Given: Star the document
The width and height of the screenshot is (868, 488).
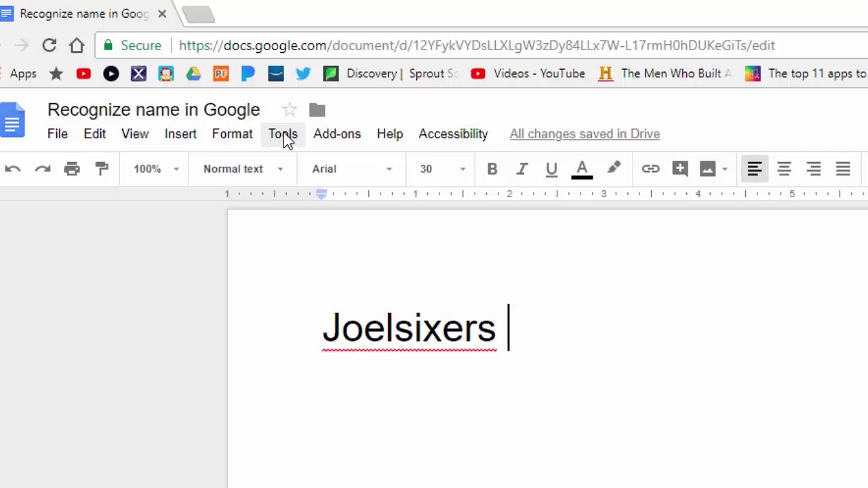Looking at the screenshot, I should click(x=290, y=110).
